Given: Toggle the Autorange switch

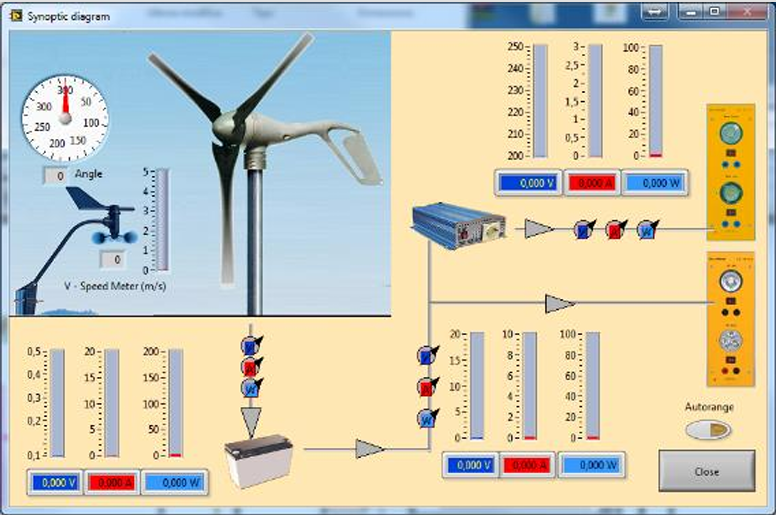Looking at the screenshot, I should click(708, 429).
